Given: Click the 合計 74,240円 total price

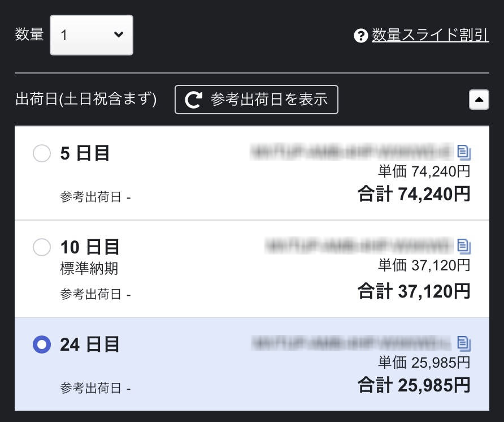Looking at the screenshot, I should click(x=414, y=194).
